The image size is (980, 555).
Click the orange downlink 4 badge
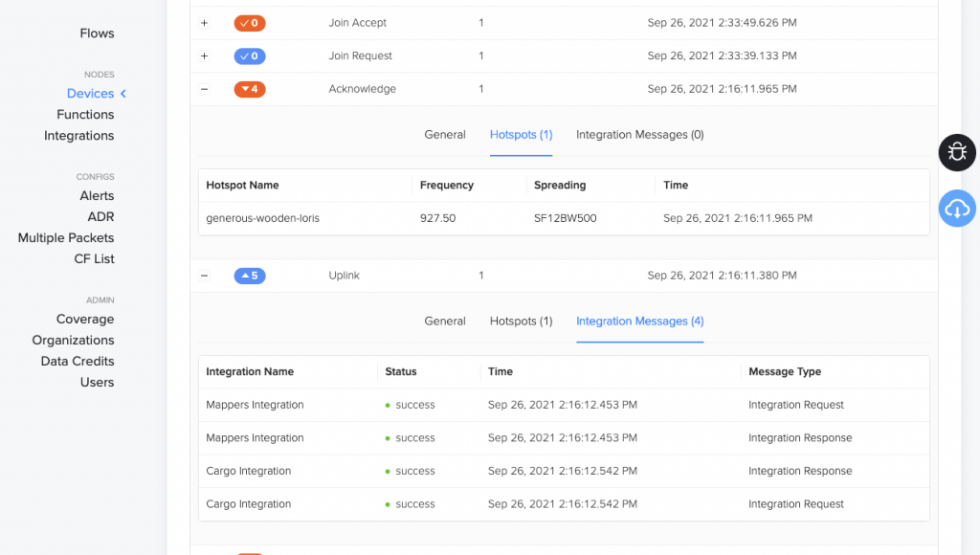click(x=250, y=89)
